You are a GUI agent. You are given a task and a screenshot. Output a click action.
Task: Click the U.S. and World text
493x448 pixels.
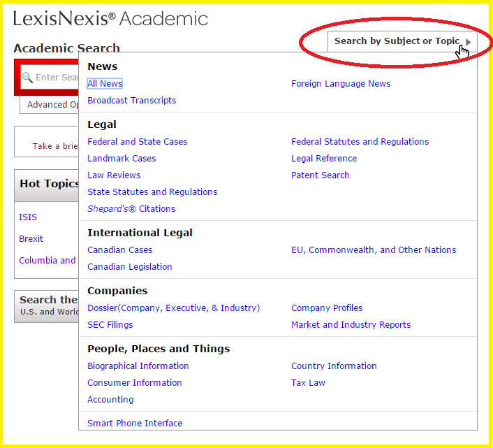pos(50,312)
